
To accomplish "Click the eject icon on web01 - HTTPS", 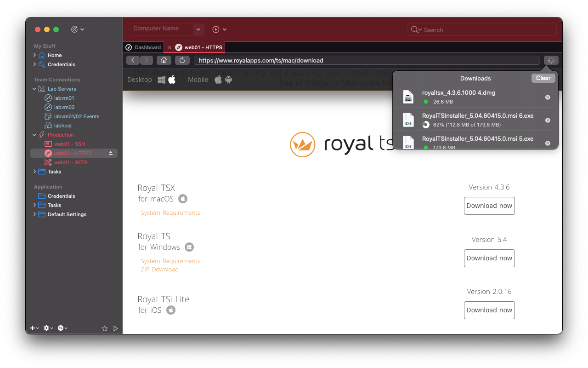I will pyautogui.click(x=111, y=153).
